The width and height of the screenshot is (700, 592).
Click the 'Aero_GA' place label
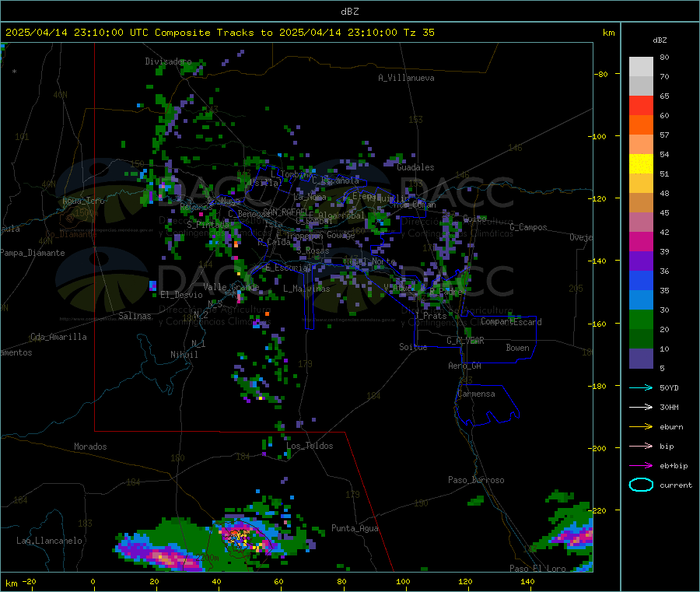(465, 366)
